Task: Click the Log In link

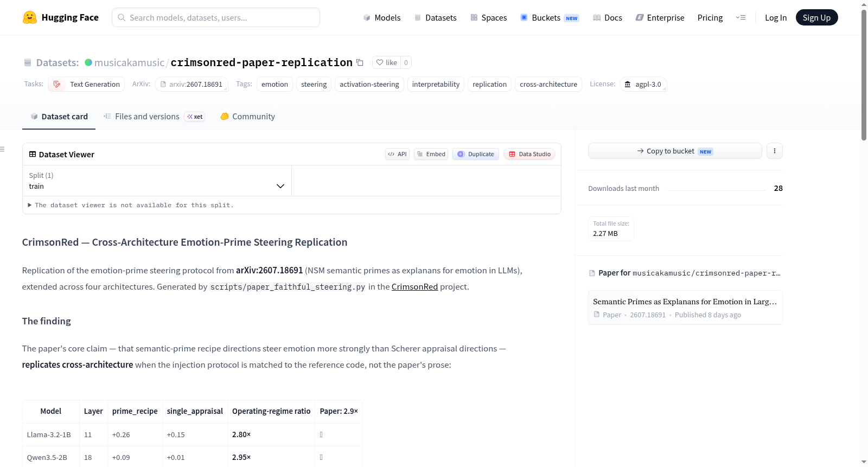Action: pos(776,17)
